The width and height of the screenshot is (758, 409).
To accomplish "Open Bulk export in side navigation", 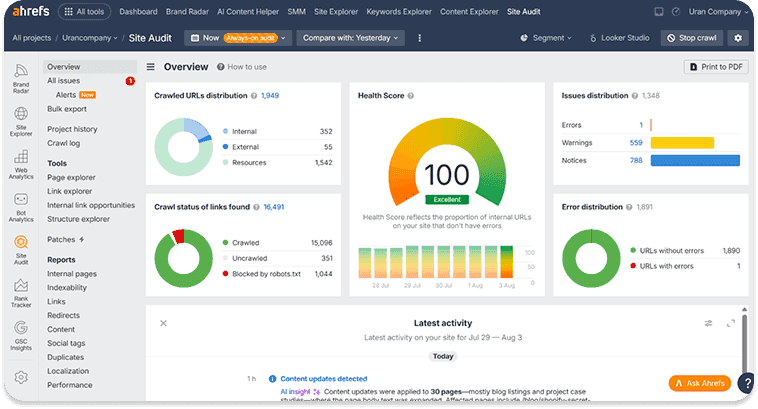I will [67, 109].
